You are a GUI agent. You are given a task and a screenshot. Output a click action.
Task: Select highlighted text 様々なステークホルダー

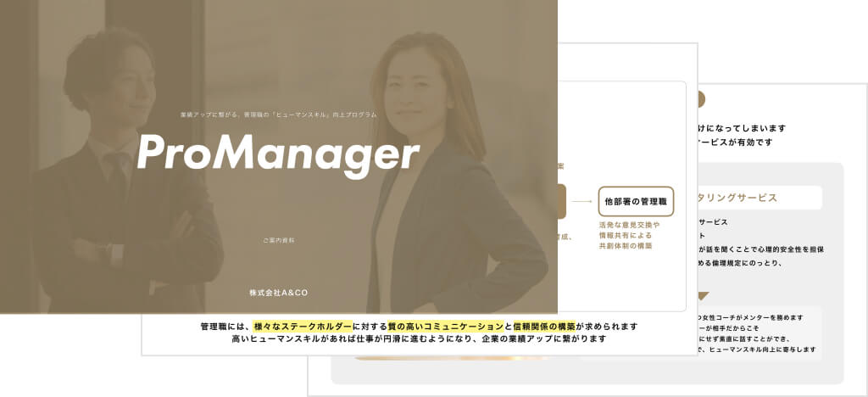[303, 326]
